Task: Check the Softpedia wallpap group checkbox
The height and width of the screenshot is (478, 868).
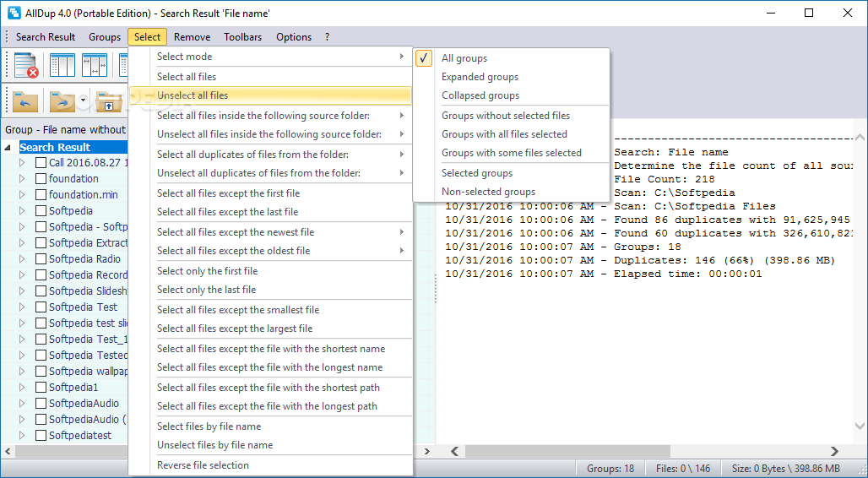Action: coord(41,372)
